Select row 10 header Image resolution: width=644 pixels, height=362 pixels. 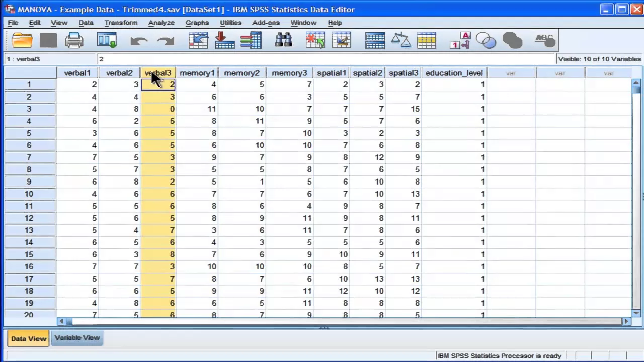29,194
